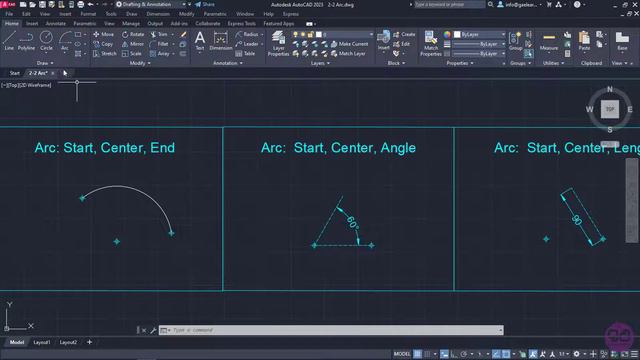Viewport: 640px width, 360px height.
Task: Click the Array tool
Action: click(x=159, y=53)
